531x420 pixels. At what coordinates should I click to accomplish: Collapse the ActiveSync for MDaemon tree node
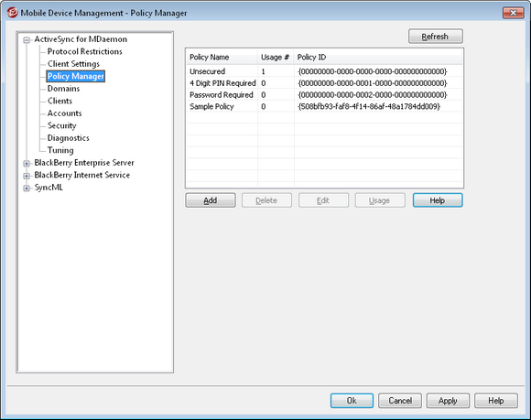27,40
